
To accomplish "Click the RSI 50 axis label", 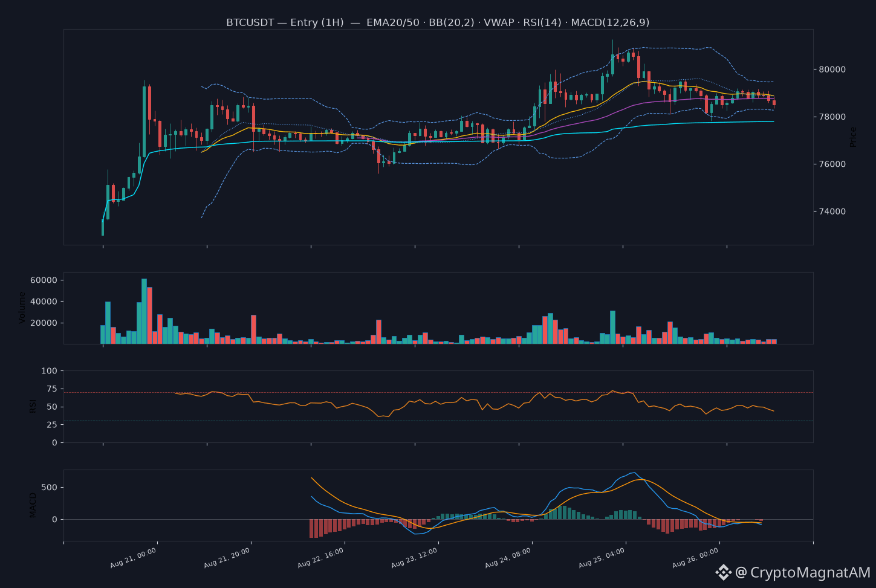I will pyautogui.click(x=52, y=407).
